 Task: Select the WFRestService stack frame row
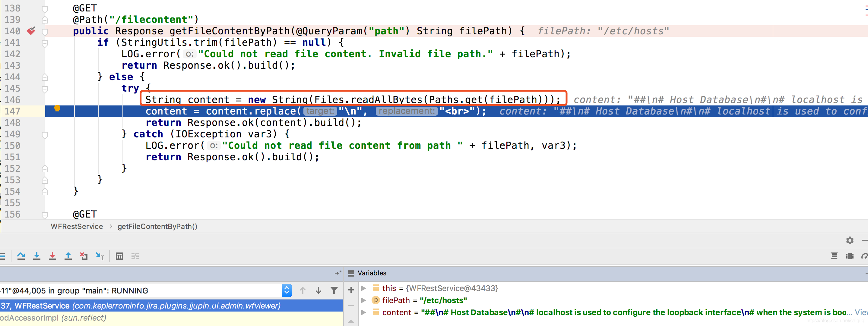(x=172, y=306)
